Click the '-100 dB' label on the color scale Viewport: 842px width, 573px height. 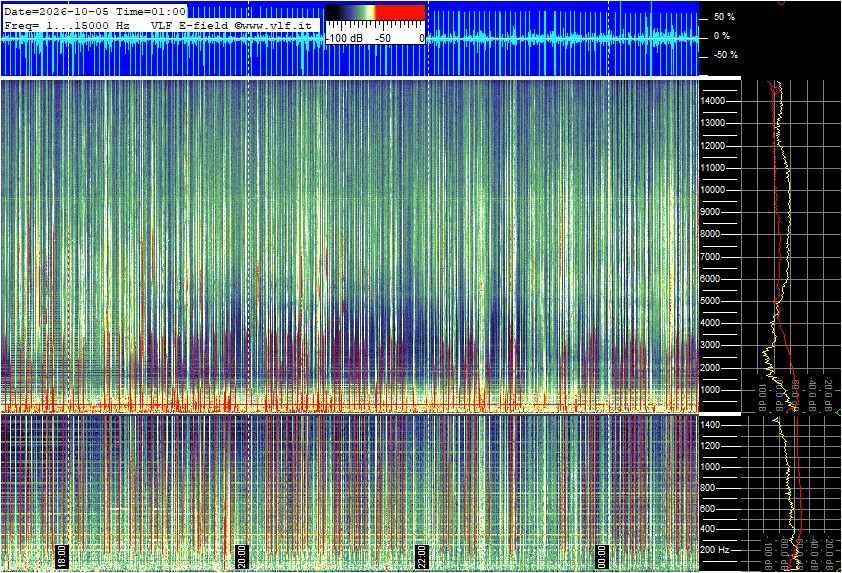click(x=344, y=38)
